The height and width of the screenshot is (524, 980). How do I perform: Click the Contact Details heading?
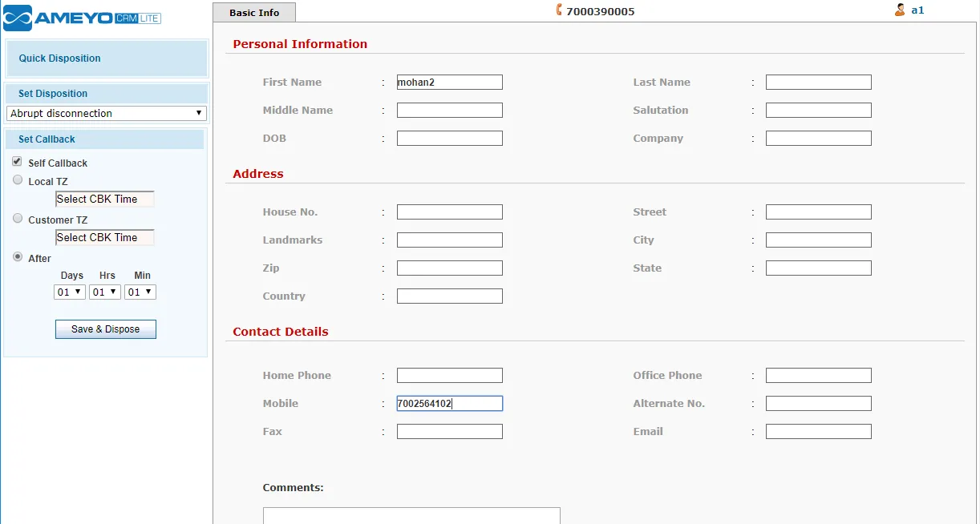point(281,332)
